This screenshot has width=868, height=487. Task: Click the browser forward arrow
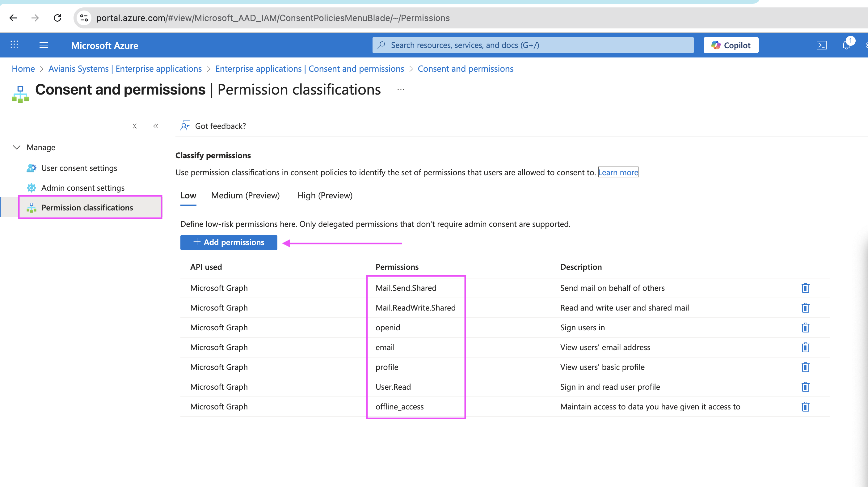pos(35,18)
